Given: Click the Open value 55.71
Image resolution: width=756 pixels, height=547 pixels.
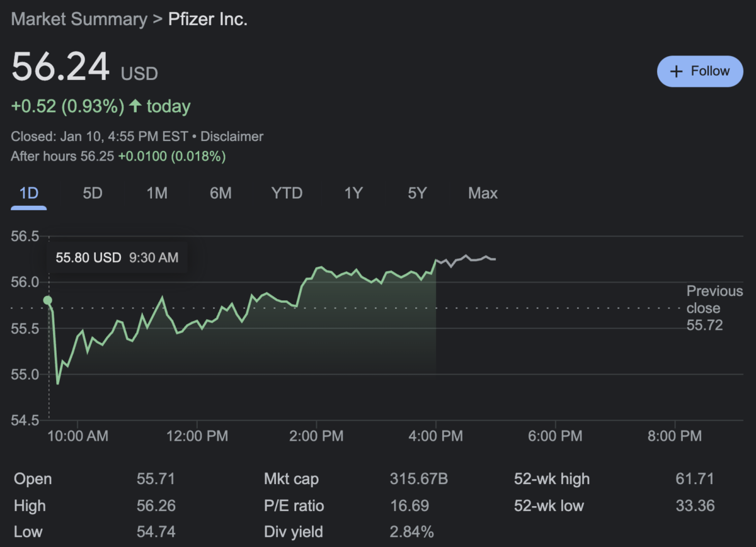Looking at the screenshot, I should [x=156, y=479].
